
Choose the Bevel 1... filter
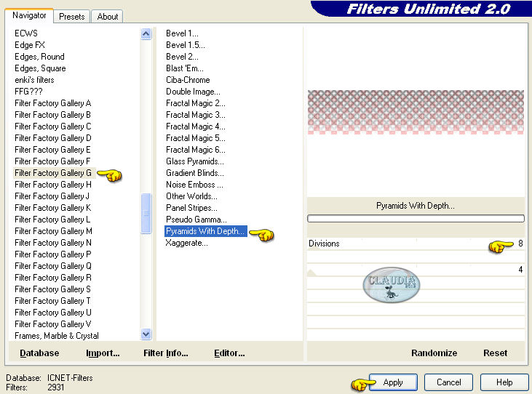pos(182,33)
